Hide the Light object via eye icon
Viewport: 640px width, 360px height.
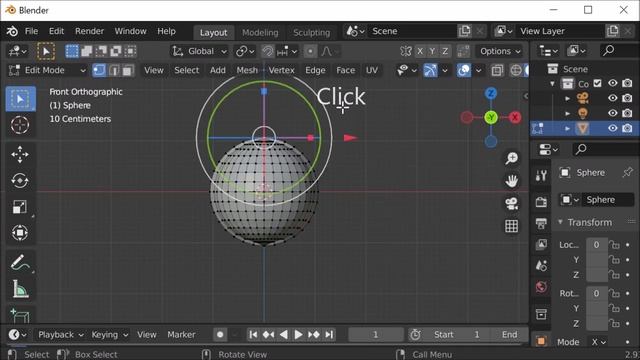(612, 113)
